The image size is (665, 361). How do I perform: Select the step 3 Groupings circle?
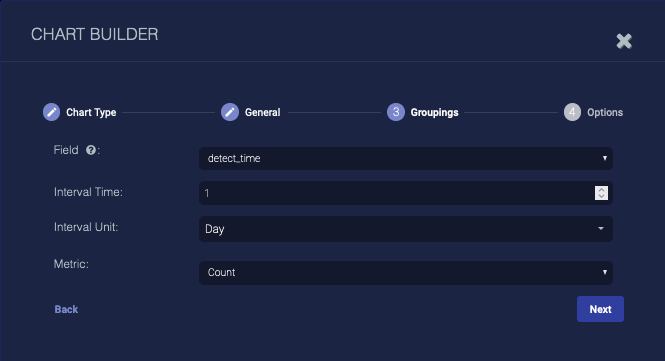[396, 112]
